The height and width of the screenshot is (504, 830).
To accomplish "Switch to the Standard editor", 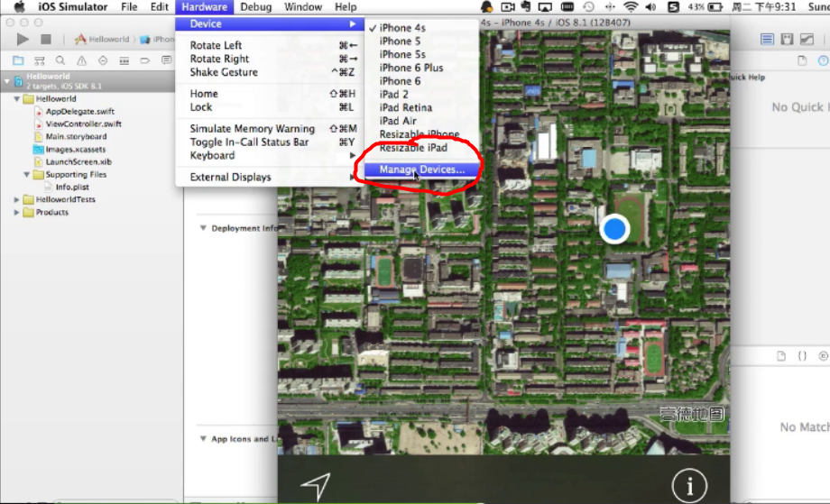I will tap(767, 39).
